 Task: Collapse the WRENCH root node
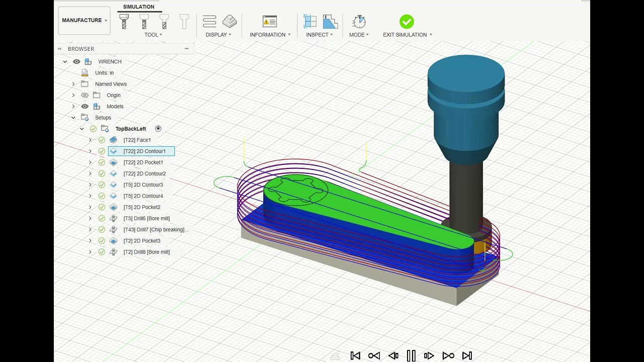[x=65, y=61]
